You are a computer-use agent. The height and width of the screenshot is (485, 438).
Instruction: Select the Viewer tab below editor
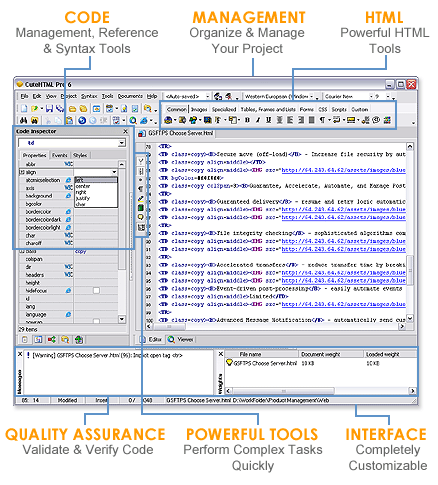(181, 339)
